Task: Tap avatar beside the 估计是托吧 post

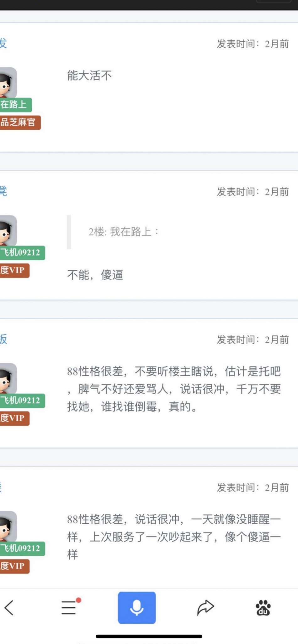Action: (x=8, y=379)
